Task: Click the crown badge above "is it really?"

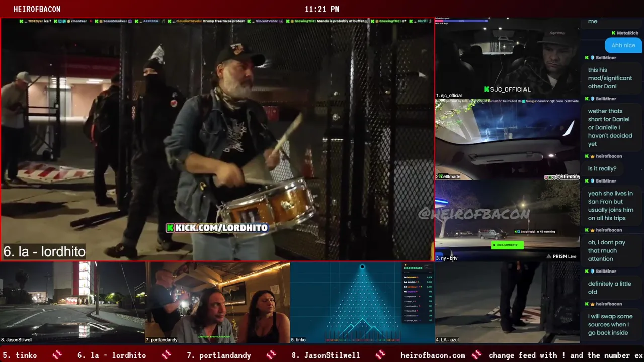Action: (592, 156)
